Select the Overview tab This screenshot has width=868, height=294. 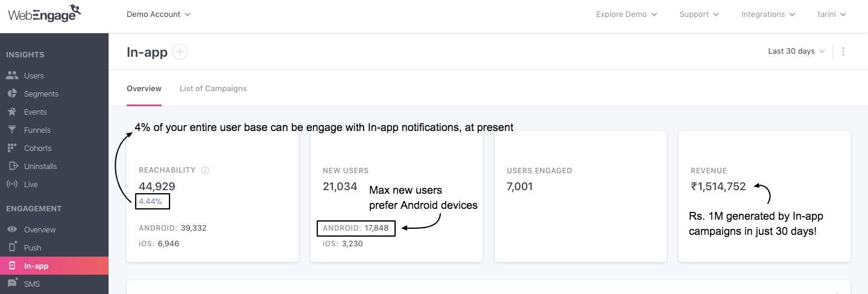click(144, 89)
